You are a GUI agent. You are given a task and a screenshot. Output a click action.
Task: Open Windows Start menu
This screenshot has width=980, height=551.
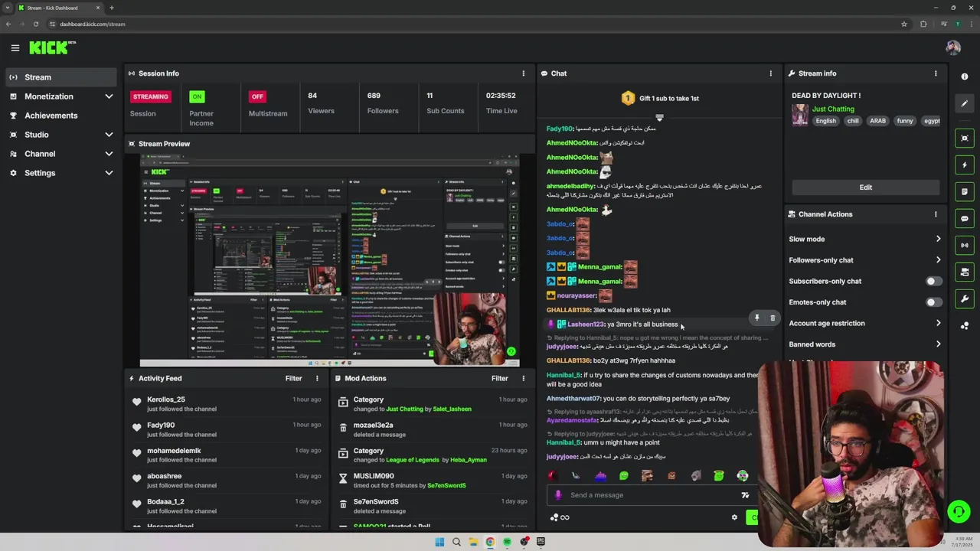click(x=439, y=542)
